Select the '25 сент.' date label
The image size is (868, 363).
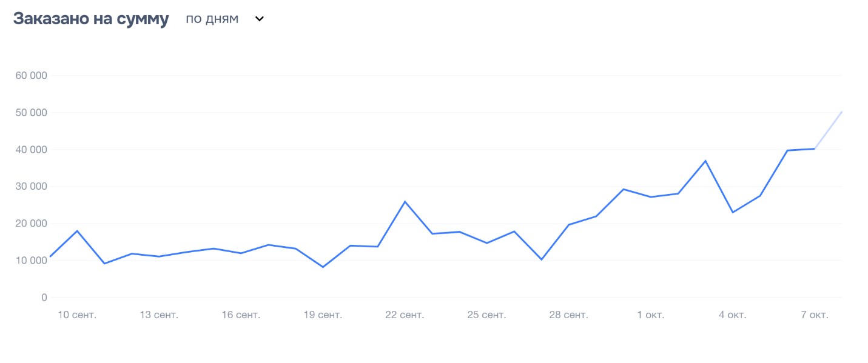tap(486, 315)
